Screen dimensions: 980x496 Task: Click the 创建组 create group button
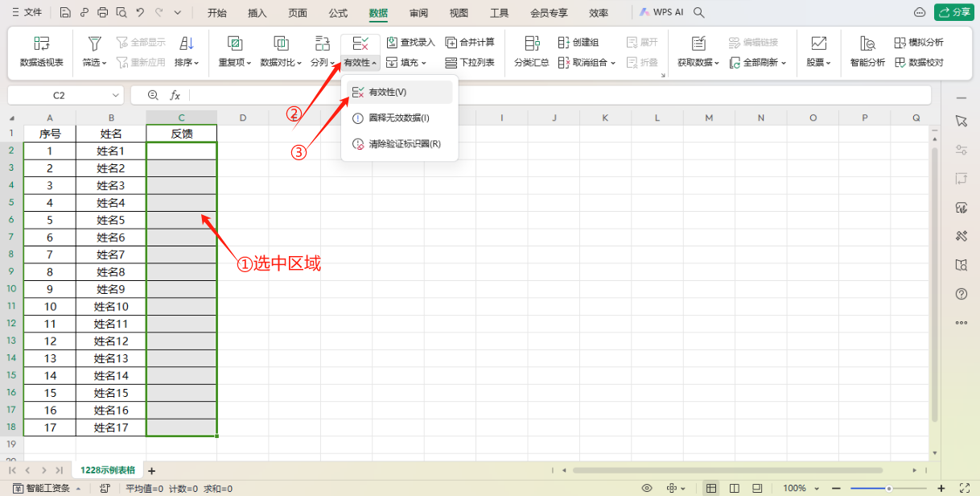point(579,42)
